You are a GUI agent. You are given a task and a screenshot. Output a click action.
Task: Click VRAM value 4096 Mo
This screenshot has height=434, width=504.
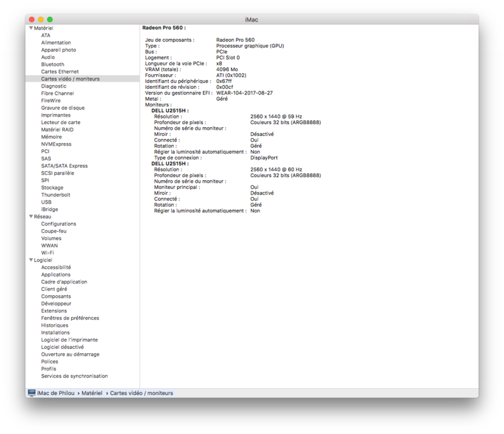[x=227, y=69]
